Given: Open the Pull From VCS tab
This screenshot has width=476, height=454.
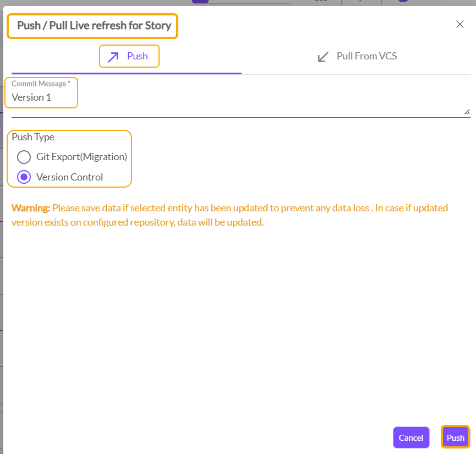Looking at the screenshot, I should pyautogui.click(x=366, y=56).
